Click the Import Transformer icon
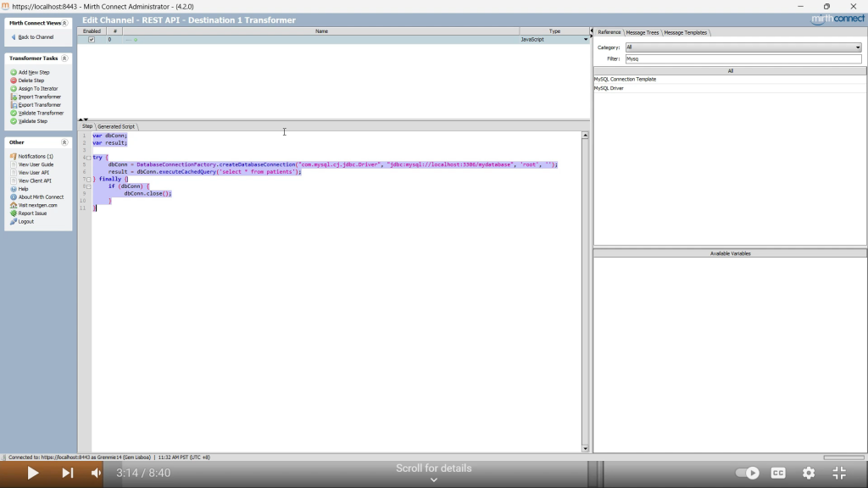 14,97
